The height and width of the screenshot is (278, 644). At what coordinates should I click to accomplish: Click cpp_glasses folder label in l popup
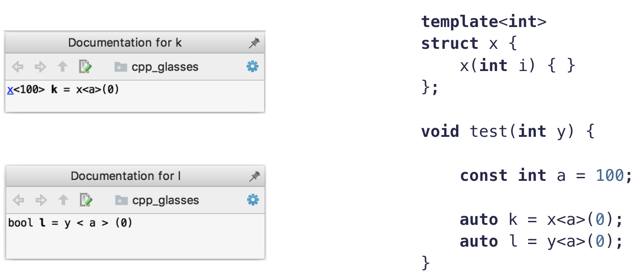pos(166,200)
